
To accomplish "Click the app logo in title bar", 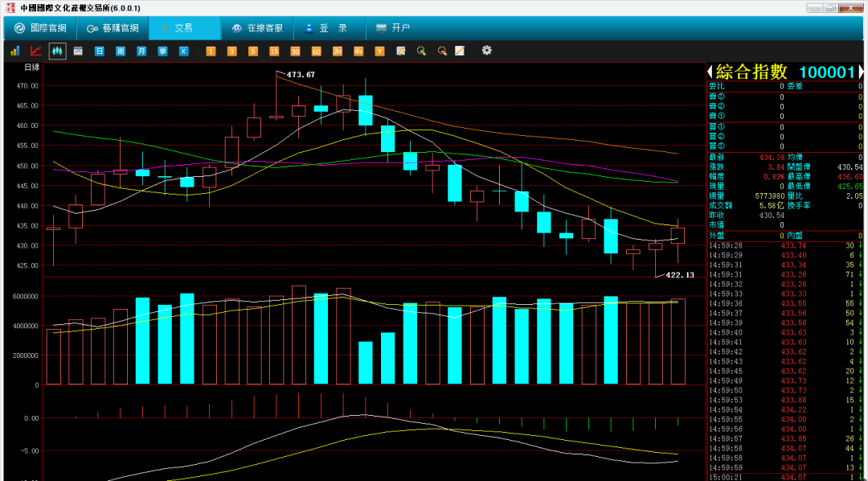I will (x=10, y=8).
